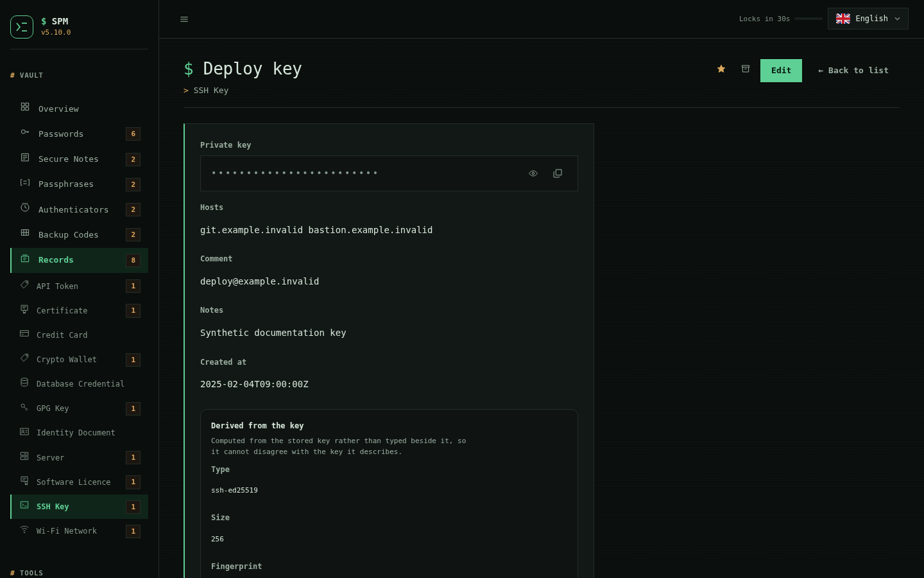Open the English language dropdown
924x578 pixels.
868,19
